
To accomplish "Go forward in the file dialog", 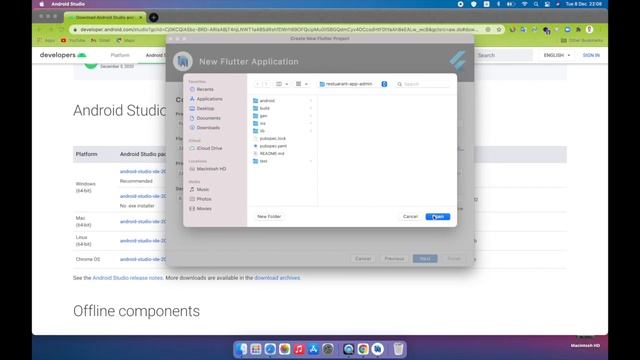I will pos(266,84).
